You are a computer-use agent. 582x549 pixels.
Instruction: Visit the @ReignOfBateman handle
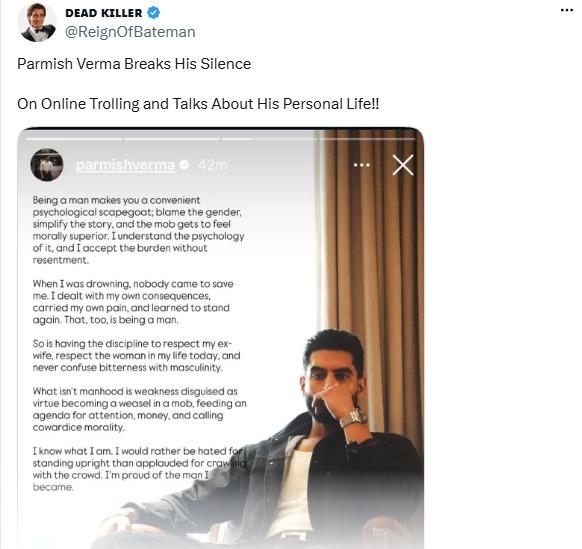(x=130, y=32)
